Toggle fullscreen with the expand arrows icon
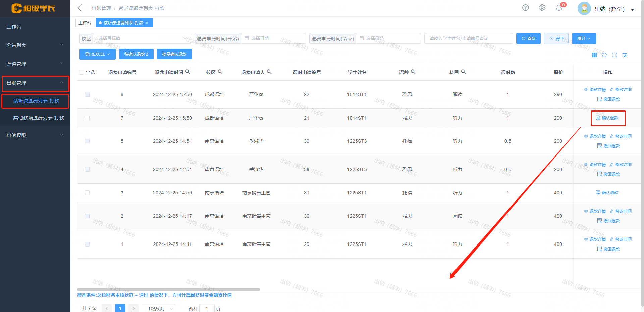The image size is (644, 312). pyautogui.click(x=614, y=55)
